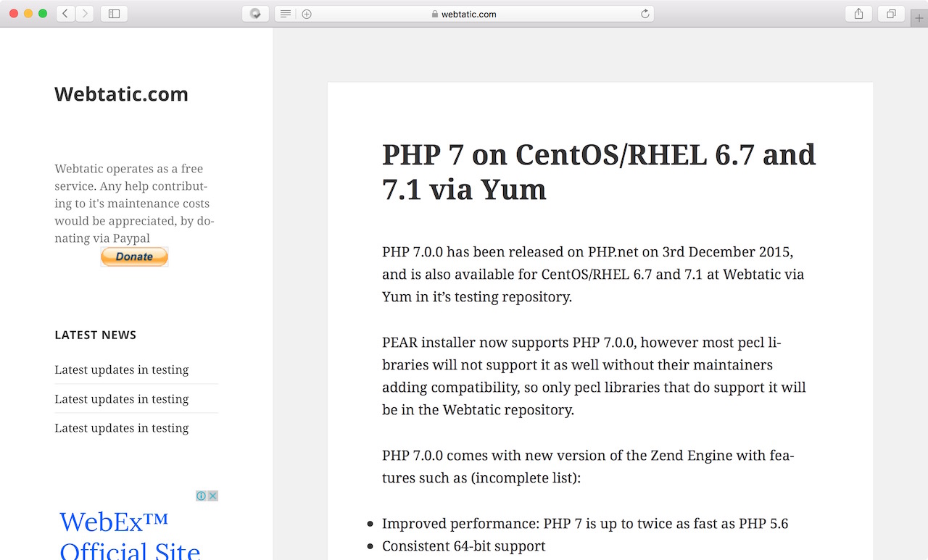Enter full screen with the green button
Screen dimensions: 928x560
coord(43,14)
